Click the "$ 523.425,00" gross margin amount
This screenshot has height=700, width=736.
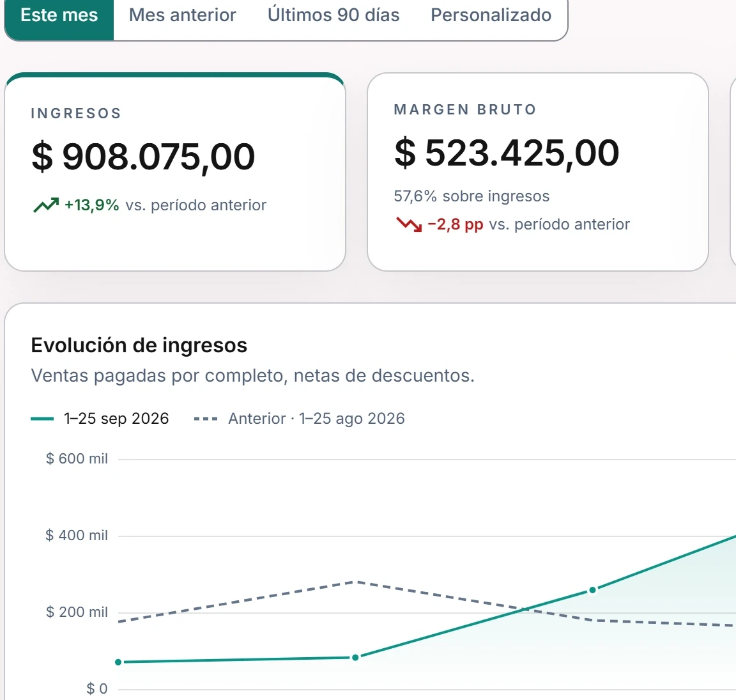pyautogui.click(x=507, y=153)
